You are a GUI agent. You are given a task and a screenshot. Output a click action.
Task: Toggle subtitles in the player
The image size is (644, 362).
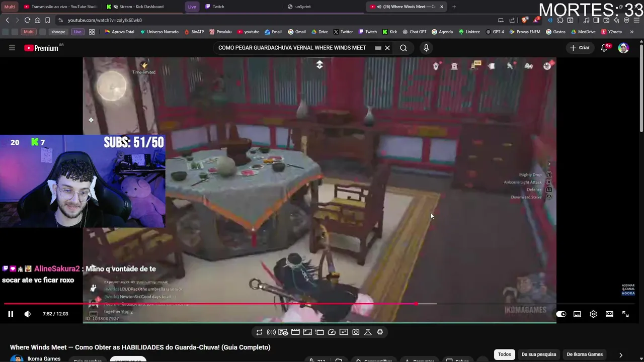pyautogui.click(x=577, y=314)
